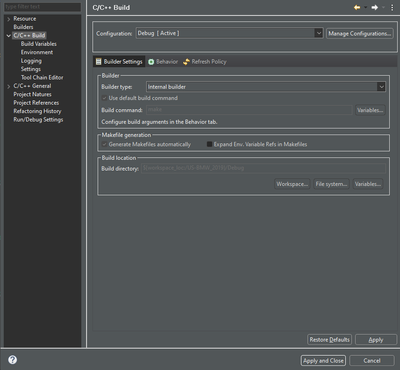Click the Refresh Policy arrows icon
Viewport: 400px width, 370px height.
[x=186, y=62]
